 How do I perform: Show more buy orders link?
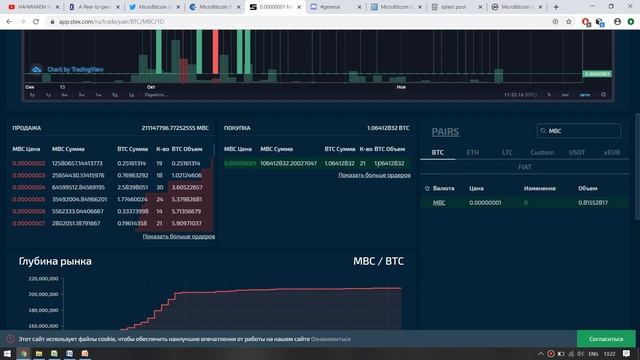point(374,175)
